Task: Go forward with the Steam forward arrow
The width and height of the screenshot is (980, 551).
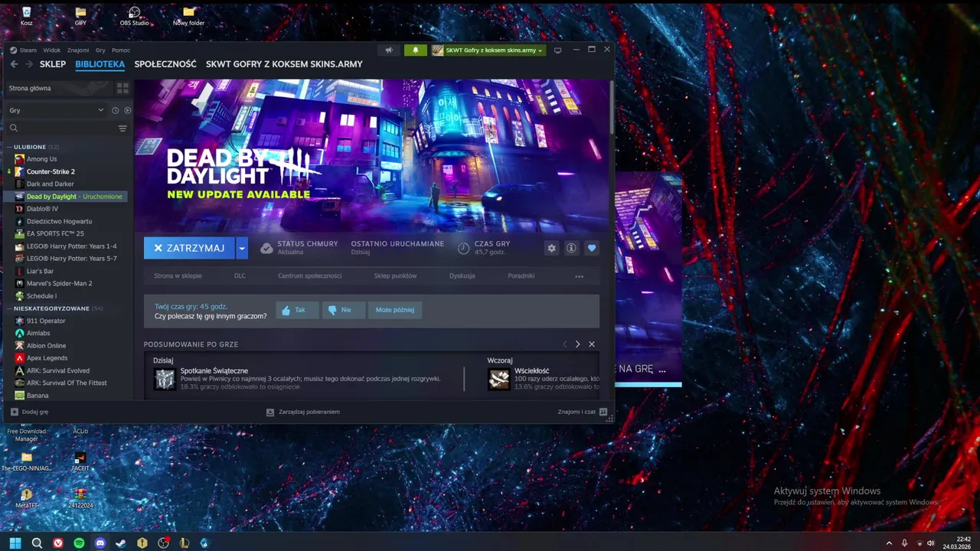Action: (30, 64)
